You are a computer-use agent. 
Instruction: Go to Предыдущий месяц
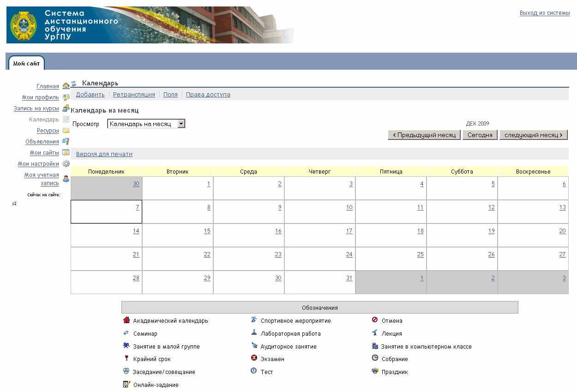coord(424,135)
